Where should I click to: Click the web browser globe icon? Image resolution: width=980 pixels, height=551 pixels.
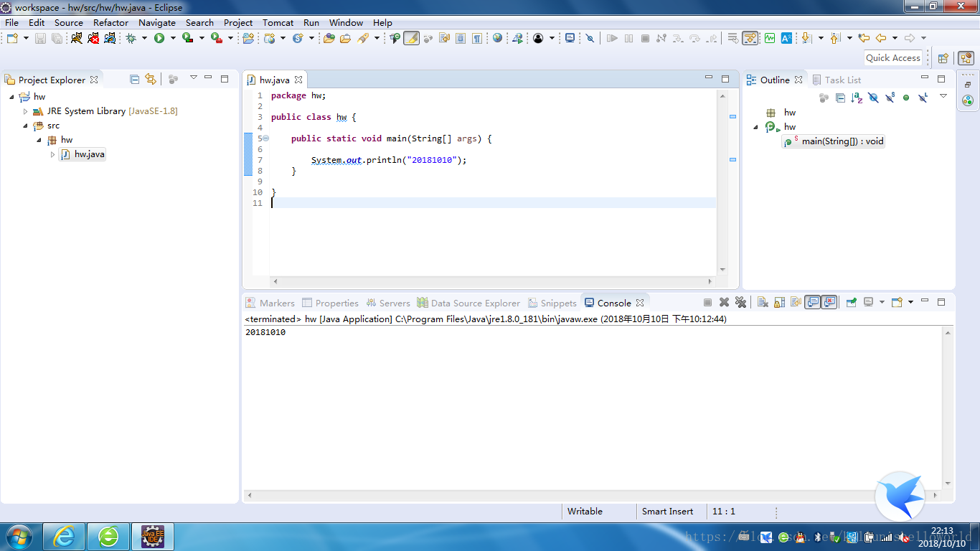point(497,38)
